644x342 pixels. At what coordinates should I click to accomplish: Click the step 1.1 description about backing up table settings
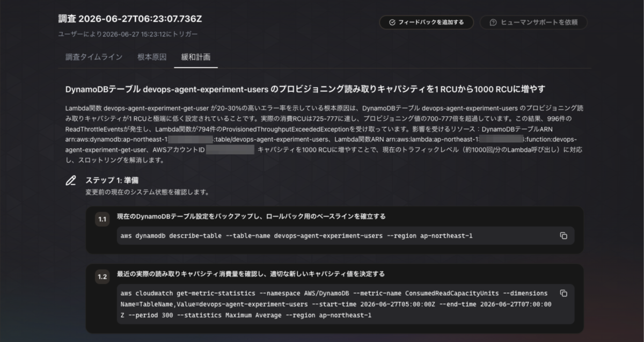(x=251, y=216)
